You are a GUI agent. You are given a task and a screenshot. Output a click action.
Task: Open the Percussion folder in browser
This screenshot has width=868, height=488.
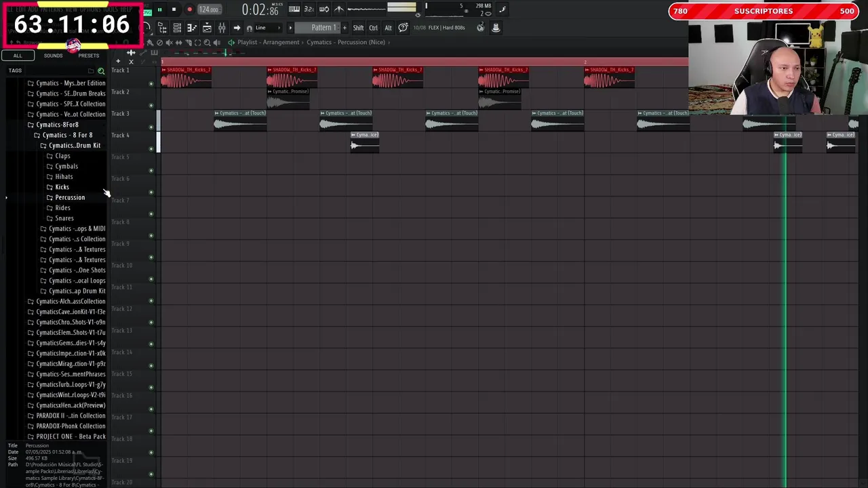click(x=65, y=197)
